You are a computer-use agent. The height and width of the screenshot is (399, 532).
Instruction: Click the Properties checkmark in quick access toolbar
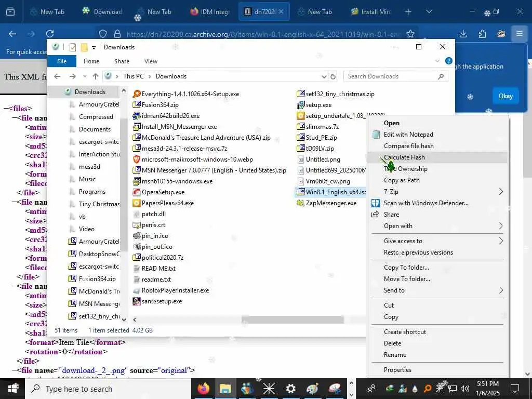[x=72, y=47]
